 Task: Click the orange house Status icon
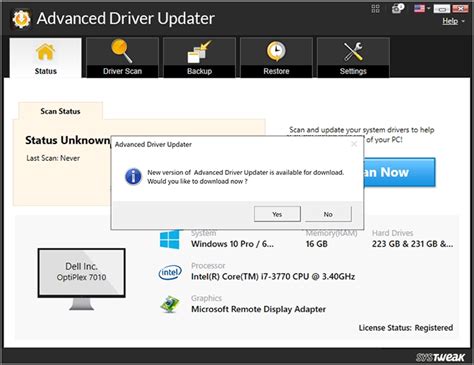(x=45, y=52)
